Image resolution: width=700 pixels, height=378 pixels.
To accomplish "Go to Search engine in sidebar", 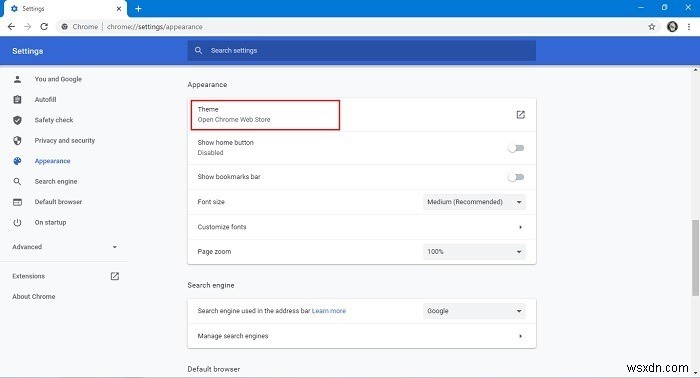I will [56, 182].
